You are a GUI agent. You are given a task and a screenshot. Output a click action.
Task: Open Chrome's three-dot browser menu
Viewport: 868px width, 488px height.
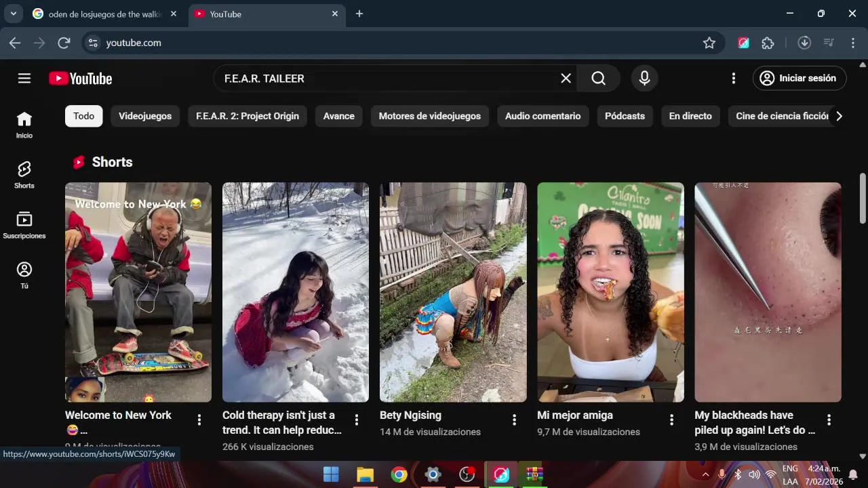coord(853,43)
